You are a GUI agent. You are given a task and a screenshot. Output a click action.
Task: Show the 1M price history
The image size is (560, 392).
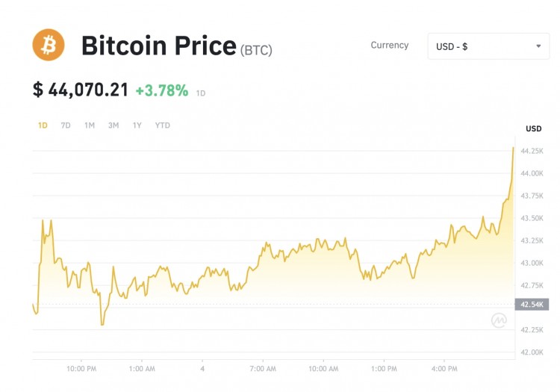[90, 125]
